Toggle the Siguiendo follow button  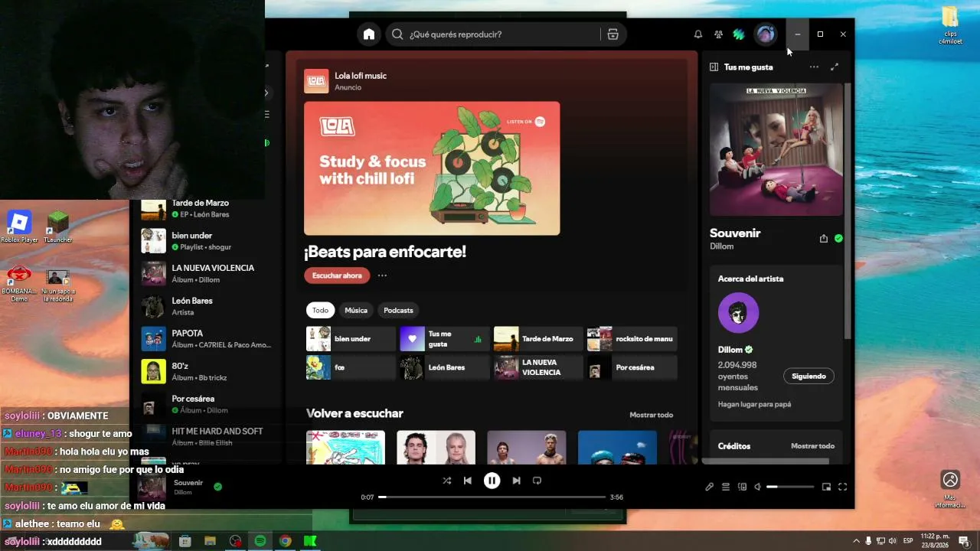pos(808,377)
